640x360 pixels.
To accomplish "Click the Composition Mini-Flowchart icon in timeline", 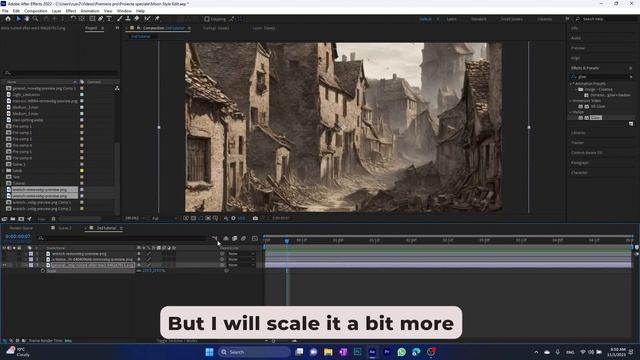I will 215,238.
